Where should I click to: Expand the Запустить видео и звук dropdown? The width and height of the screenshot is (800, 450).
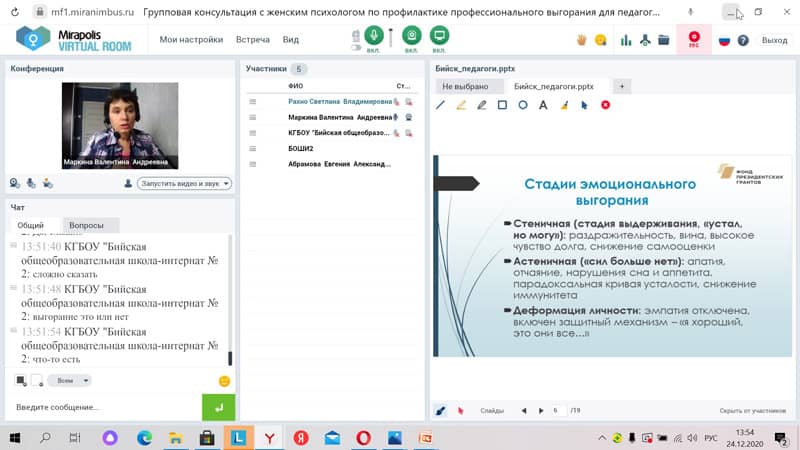pyautogui.click(x=184, y=183)
